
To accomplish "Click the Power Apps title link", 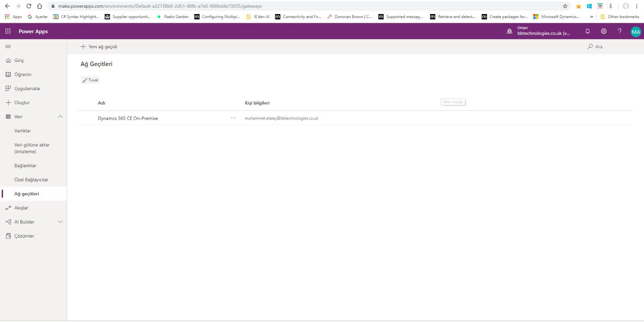I will 33,31.
